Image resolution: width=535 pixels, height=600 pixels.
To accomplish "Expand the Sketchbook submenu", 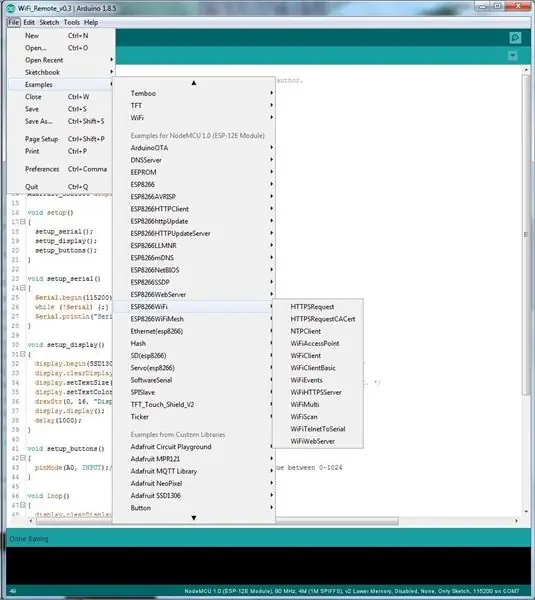I will [61, 72].
